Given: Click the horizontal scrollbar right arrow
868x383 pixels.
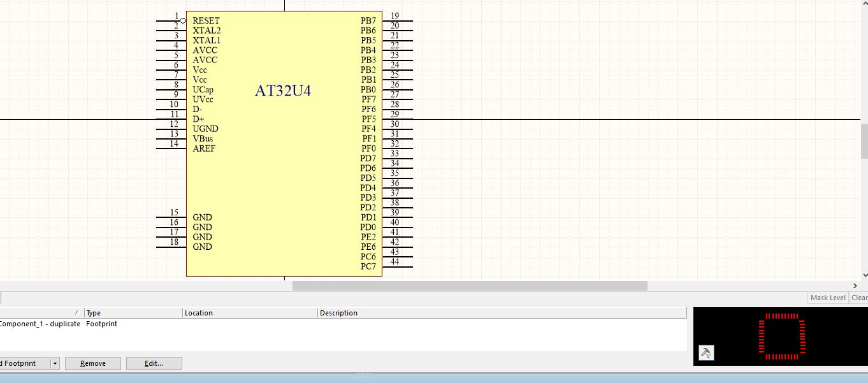Looking at the screenshot, I should click(855, 286).
